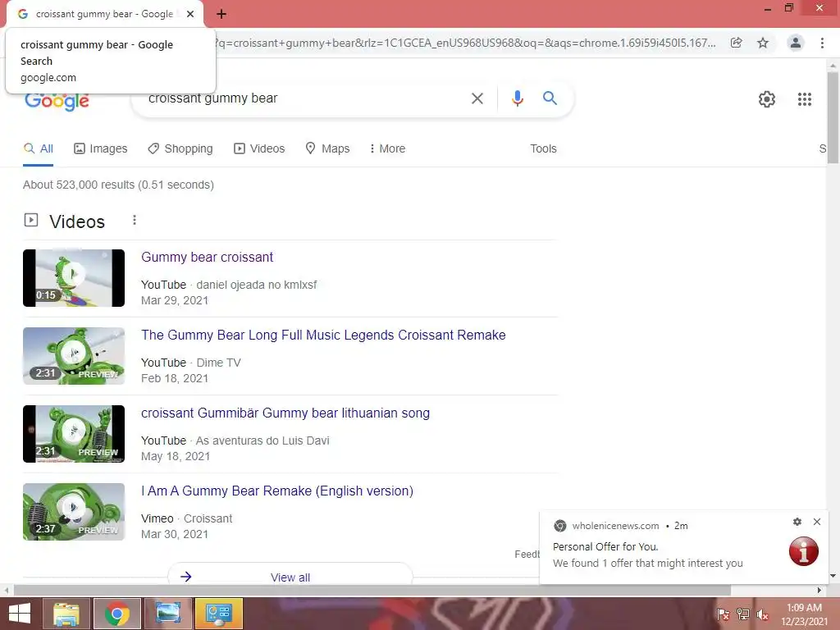The height and width of the screenshot is (630, 840).
Task: Start voice search with the microphone icon
Action: pos(517,98)
